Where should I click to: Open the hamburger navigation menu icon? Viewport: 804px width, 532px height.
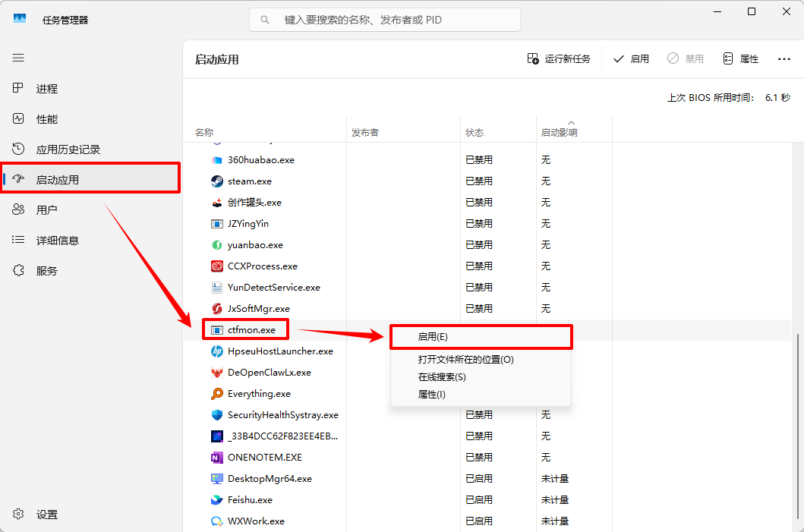tap(18, 58)
